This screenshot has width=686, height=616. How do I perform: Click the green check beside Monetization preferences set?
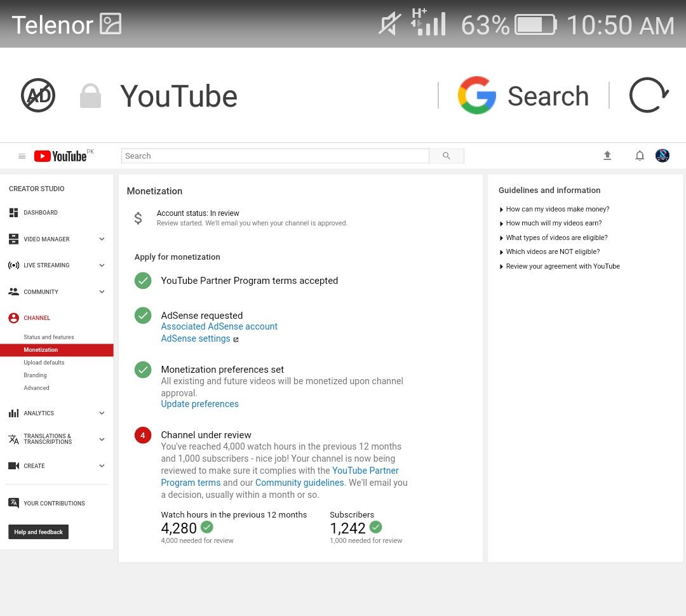pos(143,370)
